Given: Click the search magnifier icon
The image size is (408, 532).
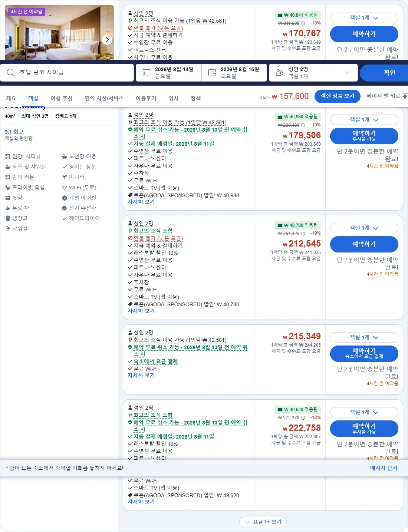Looking at the screenshot, I should (x=11, y=72).
